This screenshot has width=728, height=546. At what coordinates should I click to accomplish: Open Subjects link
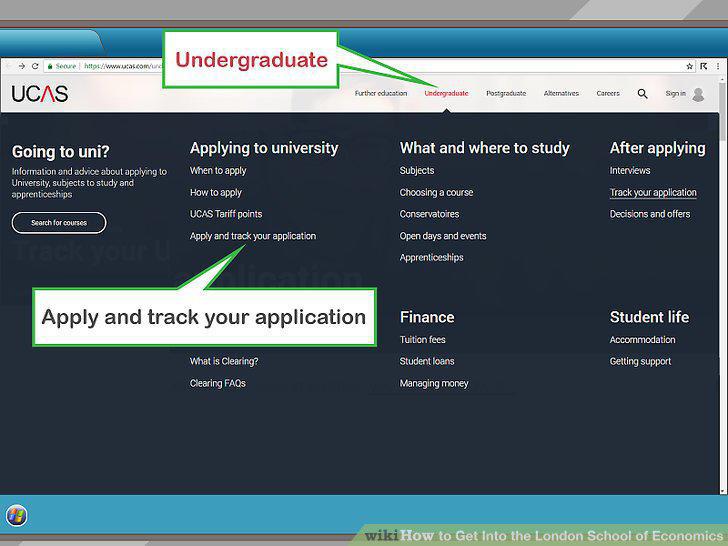(417, 171)
